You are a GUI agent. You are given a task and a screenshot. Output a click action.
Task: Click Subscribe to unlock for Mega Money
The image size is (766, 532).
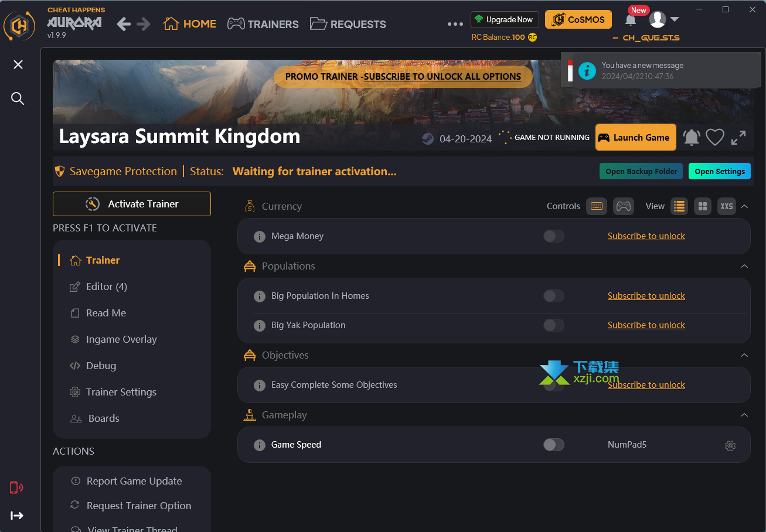click(x=646, y=236)
